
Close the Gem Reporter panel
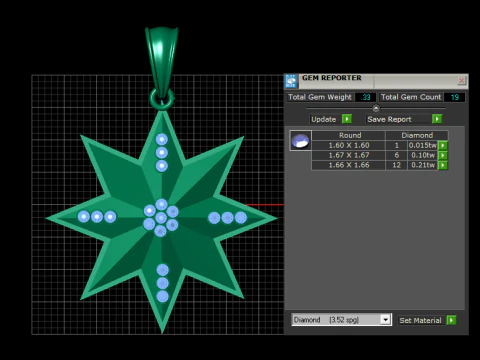point(462,80)
